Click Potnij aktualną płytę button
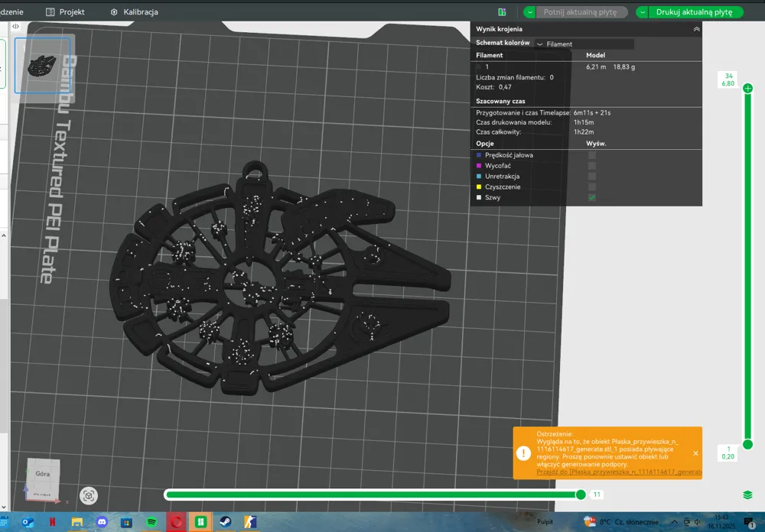Screen dimensions: 765x532 coord(581,11)
